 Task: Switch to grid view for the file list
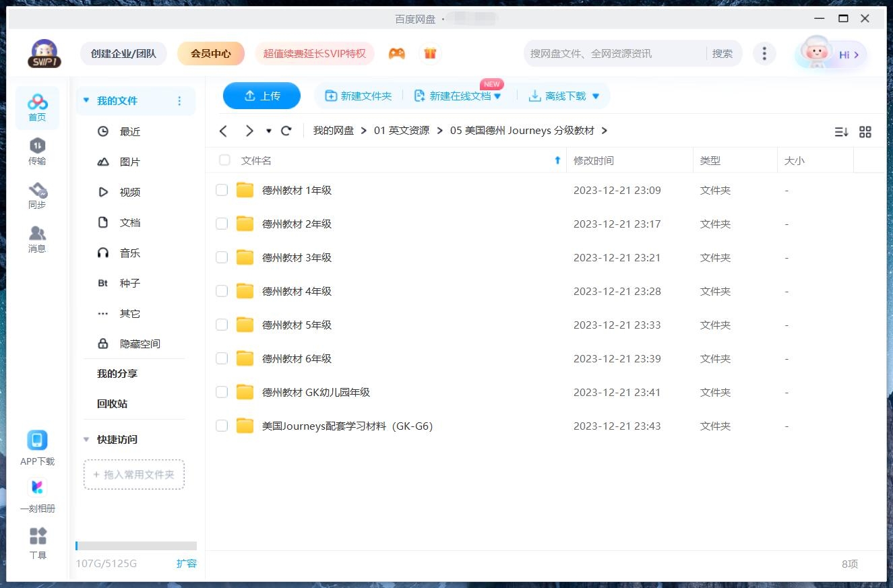[865, 132]
